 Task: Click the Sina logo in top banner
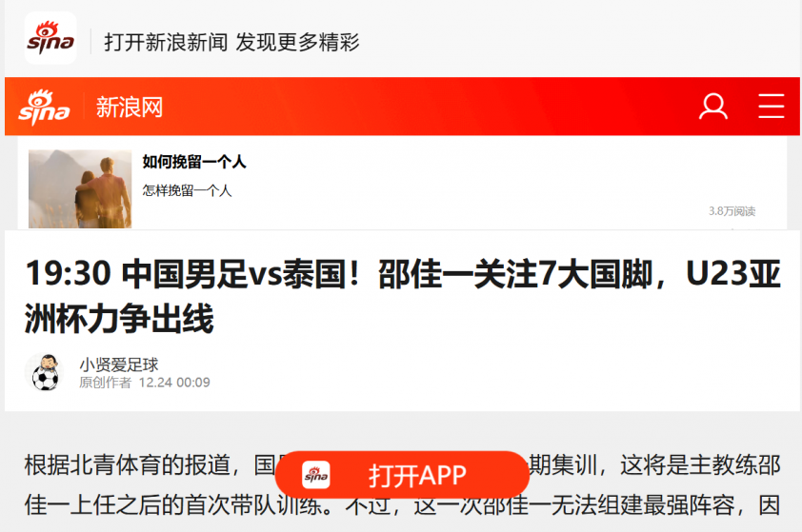coord(50,38)
